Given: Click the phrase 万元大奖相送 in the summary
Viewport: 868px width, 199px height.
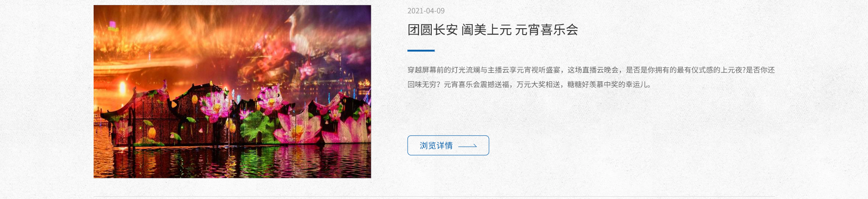Looking at the screenshot, I should [538, 85].
